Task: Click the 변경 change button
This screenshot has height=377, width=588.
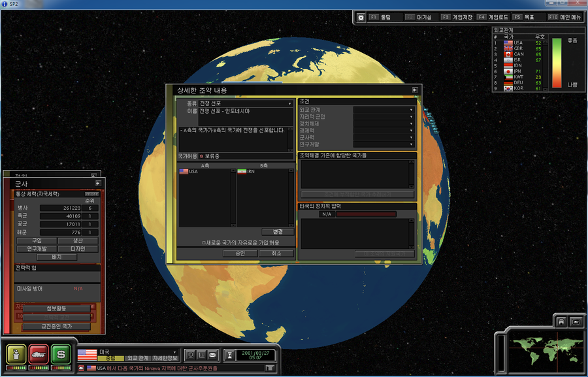Action: [278, 231]
